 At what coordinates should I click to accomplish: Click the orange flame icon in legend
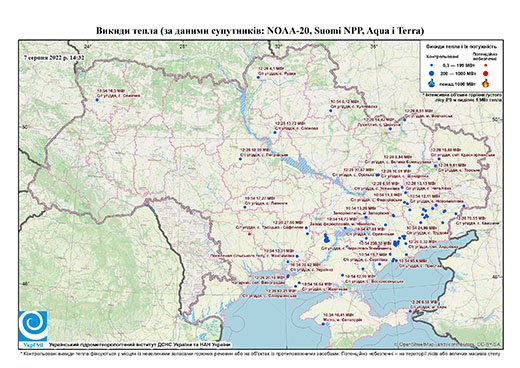coord(485,83)
